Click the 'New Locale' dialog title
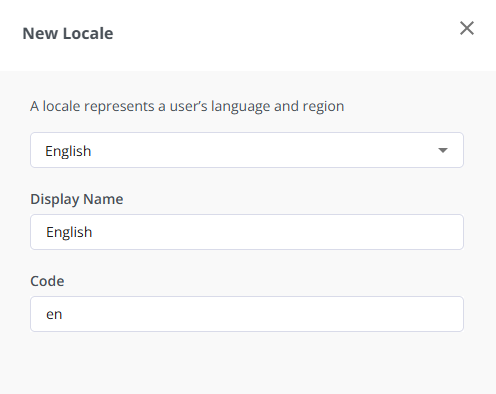Viewport: 496px width, 394px height. 68,33
